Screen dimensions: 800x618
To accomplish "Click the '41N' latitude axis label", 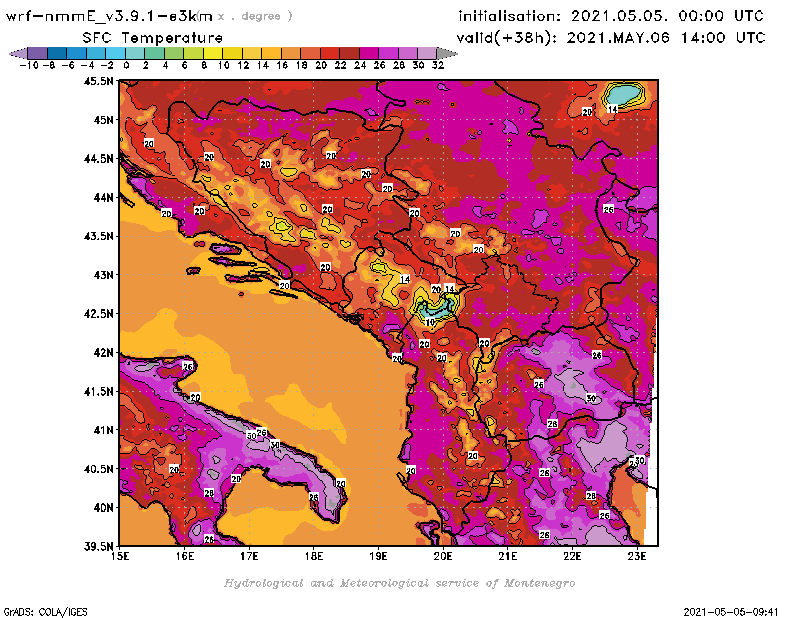I will click(104, 430).
